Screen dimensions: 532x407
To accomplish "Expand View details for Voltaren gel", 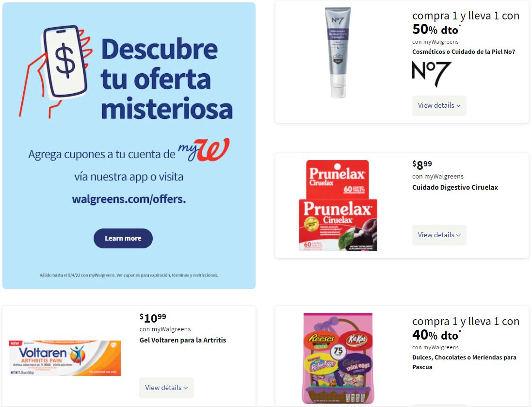I will [166, 388].
